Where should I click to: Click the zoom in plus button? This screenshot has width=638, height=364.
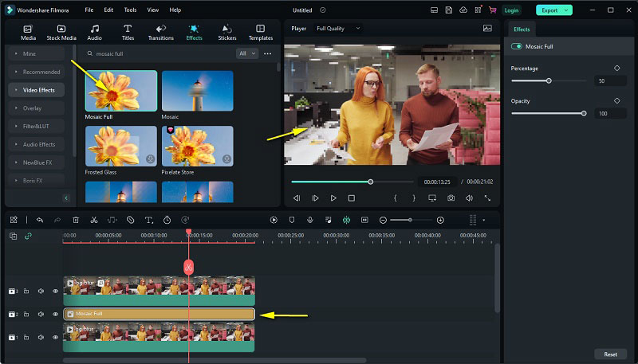[x=440, y=220]
